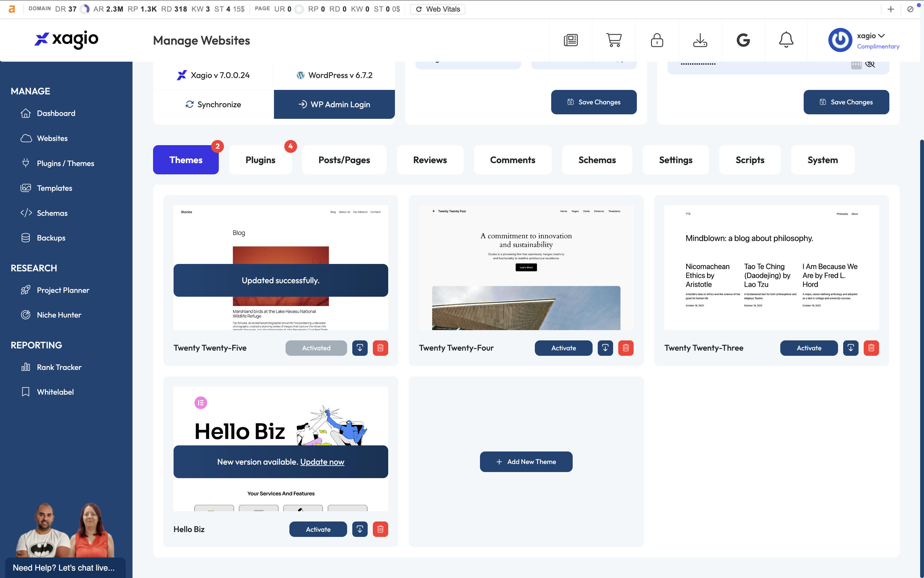Viewport: 924px width, 578px height.
Task: Click the plus icon in SEO toolbar
Action: (x=891, y=9)
